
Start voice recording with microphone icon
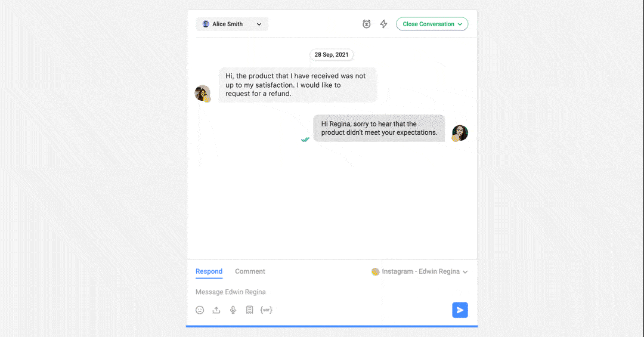click(233, 310)
